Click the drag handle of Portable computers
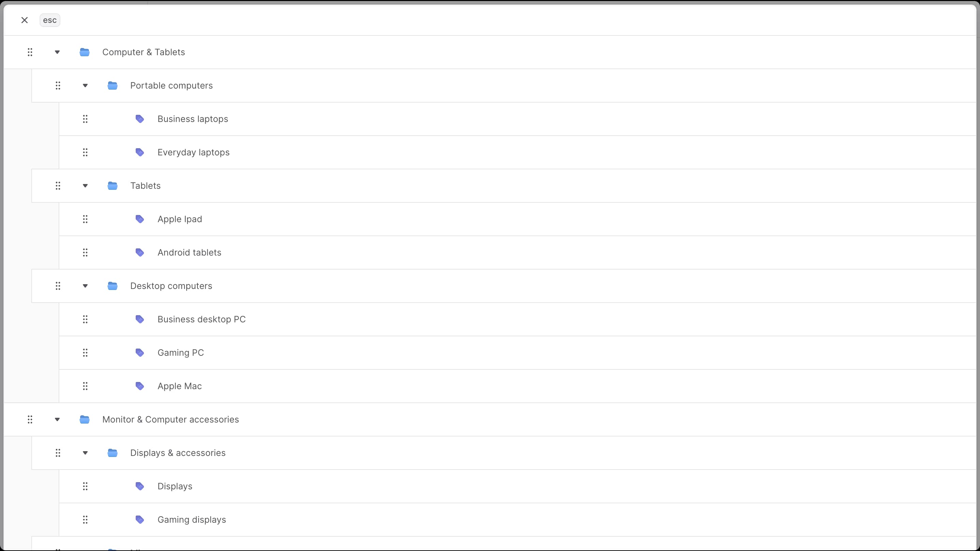This screenshot has height=551, width=980. point(58,86)
